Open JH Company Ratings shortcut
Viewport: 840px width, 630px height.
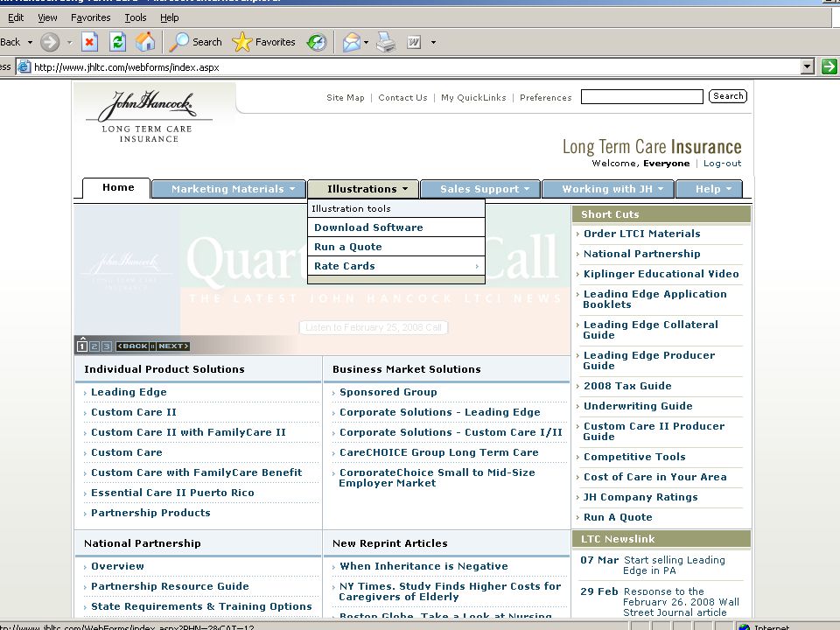(x=640, y=497)
